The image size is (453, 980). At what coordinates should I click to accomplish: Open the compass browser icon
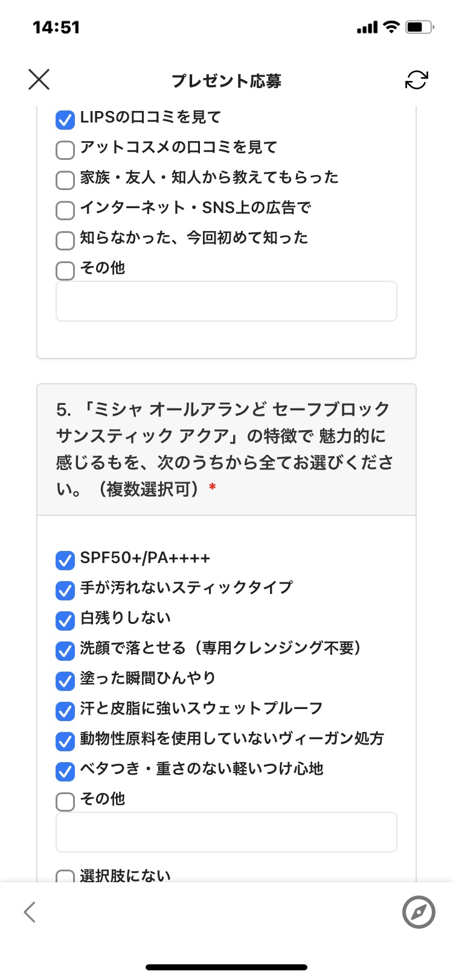pyautogui.click(x=419, y=912)
